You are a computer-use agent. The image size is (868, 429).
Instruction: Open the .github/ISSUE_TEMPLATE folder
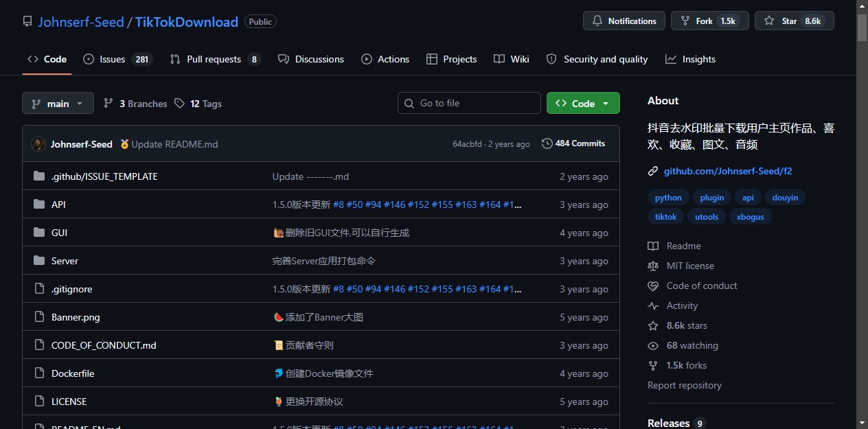click(104, 176)
